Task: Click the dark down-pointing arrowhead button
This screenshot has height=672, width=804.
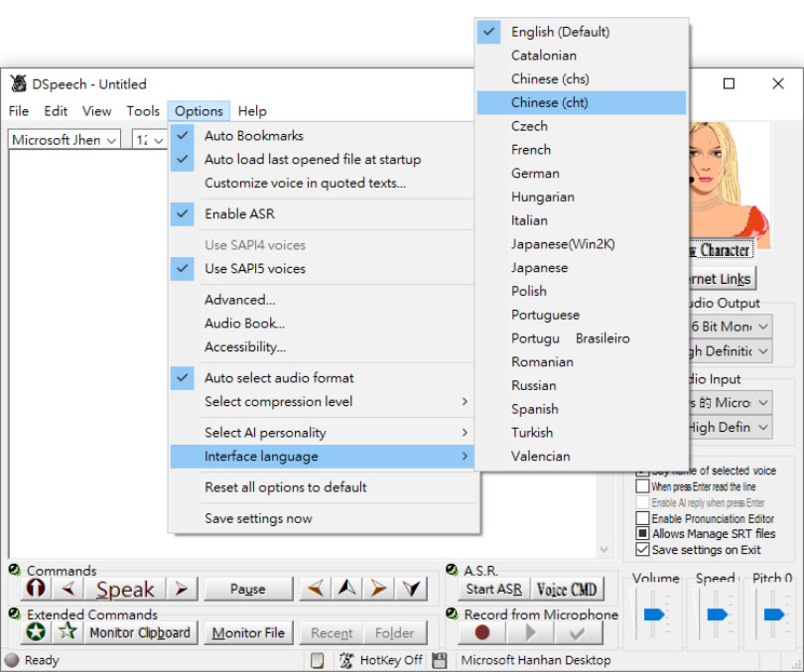Action: (411, 589)
